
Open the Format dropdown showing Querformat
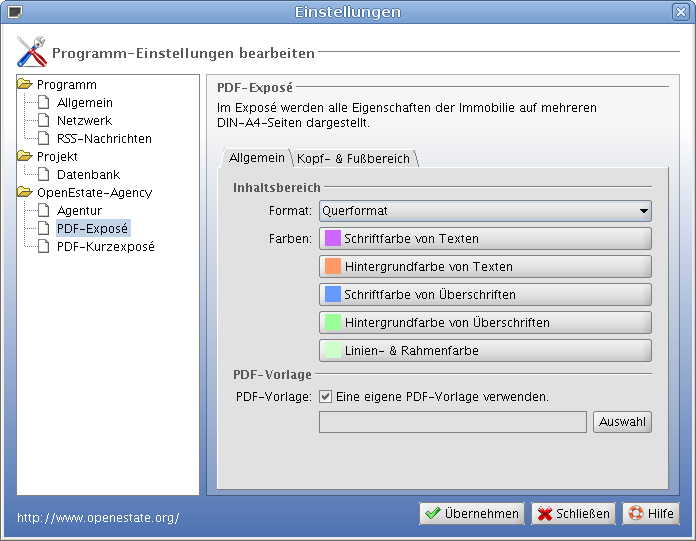tap(485, 211)
